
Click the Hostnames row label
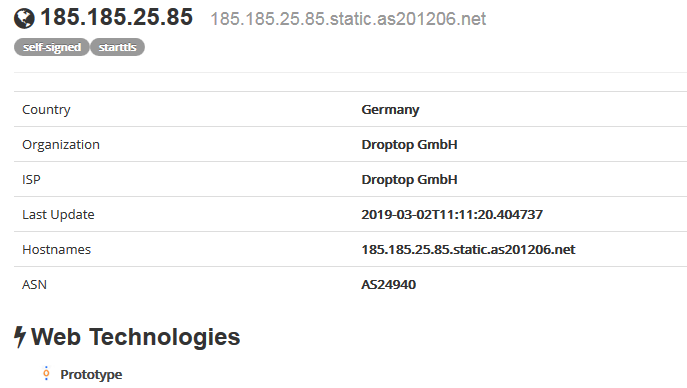pyautogui.click(x=57, y=250)
